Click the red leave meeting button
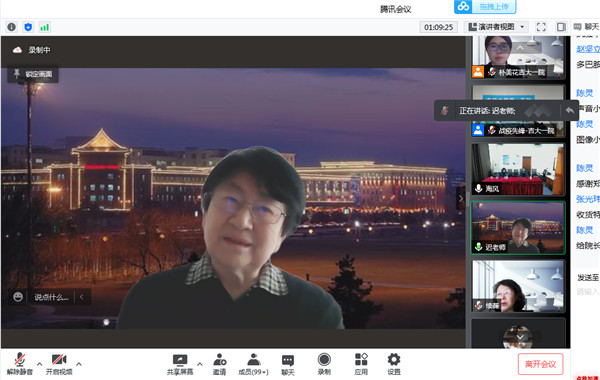600x380 pixels. (x=540, y=364)
